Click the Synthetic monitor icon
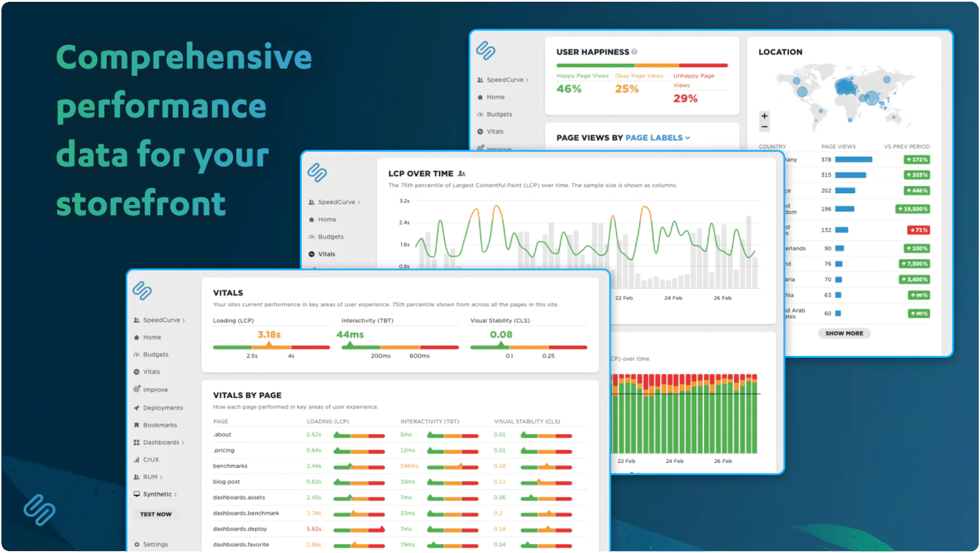This screenshot has width=980, height=553. coord(137,494)
